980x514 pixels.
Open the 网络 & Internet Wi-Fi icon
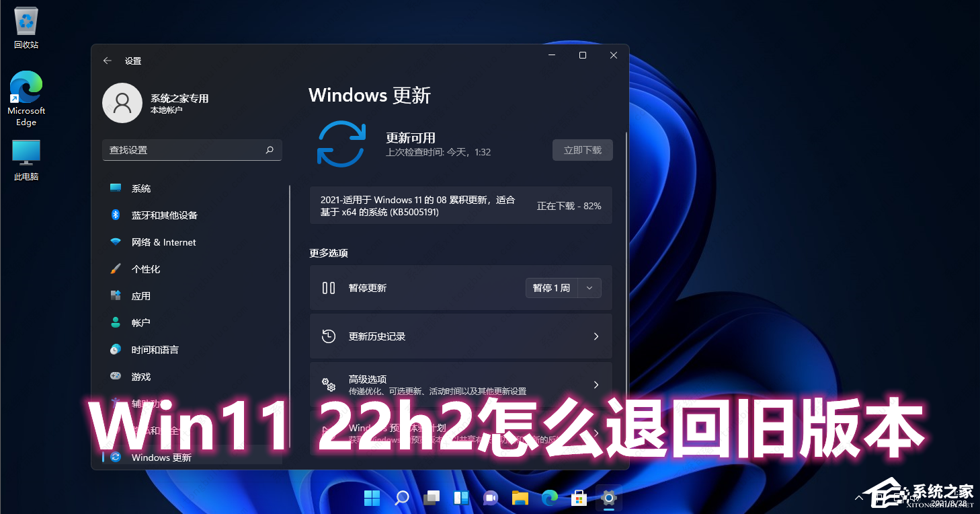click(116, 242)
